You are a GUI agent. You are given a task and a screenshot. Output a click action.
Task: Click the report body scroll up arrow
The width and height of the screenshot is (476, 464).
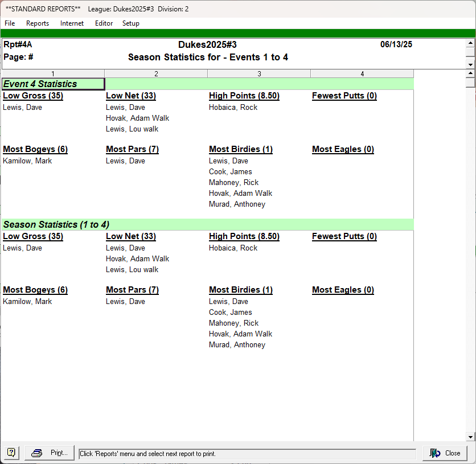pyautogui.click(x=470, y=73)
